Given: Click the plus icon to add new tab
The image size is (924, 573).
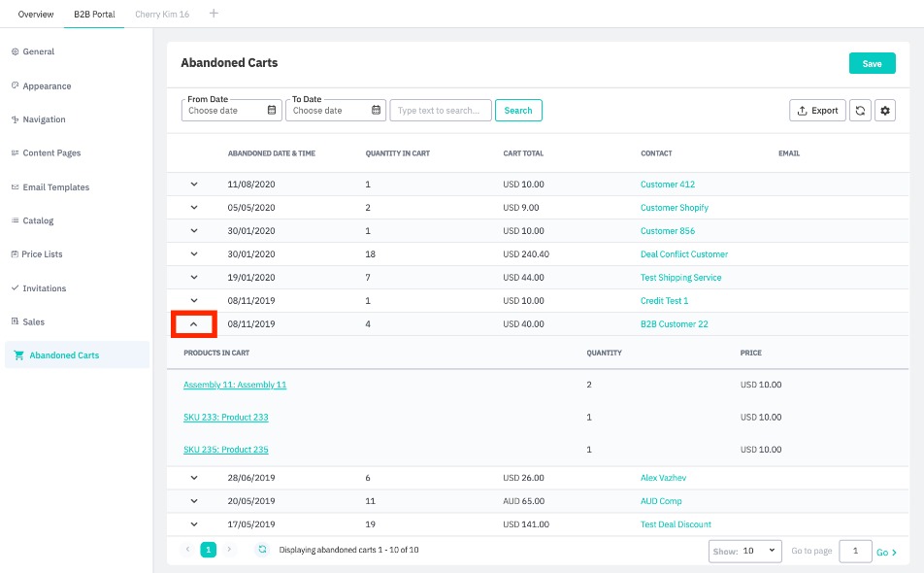Looking at the screenshot, I should coord(214,14).
